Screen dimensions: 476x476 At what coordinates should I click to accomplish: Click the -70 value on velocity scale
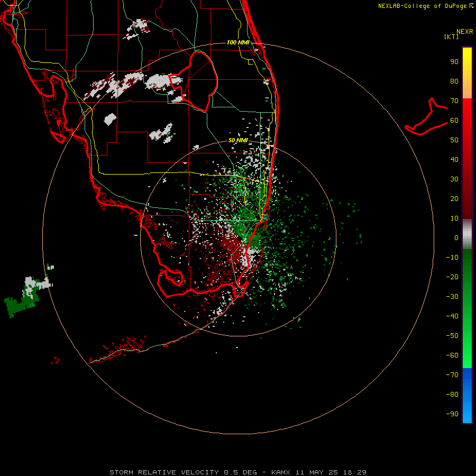point(452,374)
